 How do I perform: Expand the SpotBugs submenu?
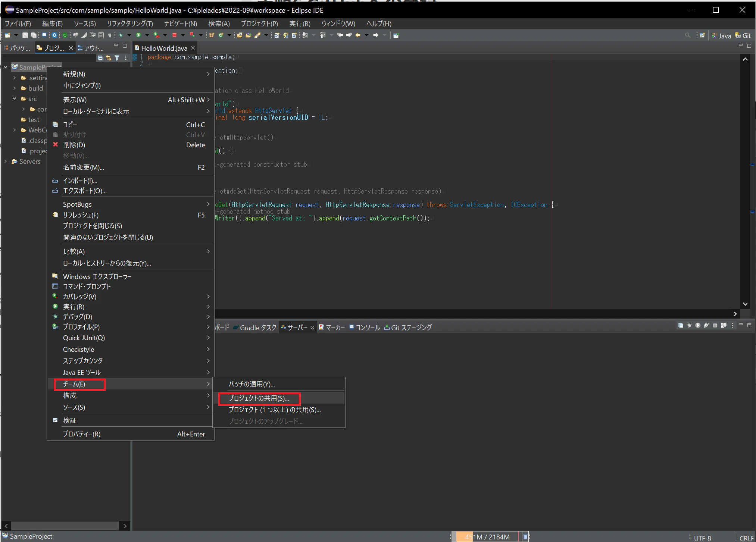[131, 204]
